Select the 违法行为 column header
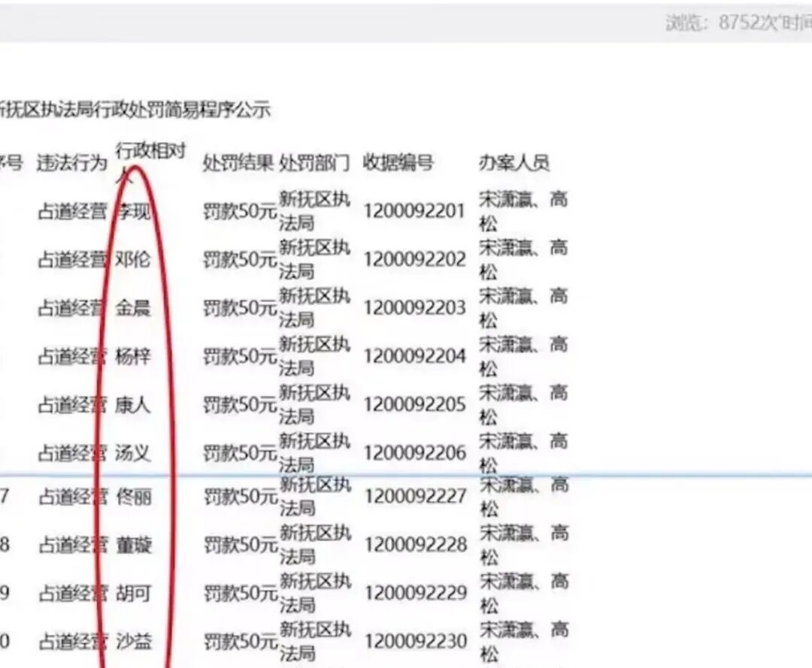The height and width of the screenshot is (668, 812). (x=72, y=163)
